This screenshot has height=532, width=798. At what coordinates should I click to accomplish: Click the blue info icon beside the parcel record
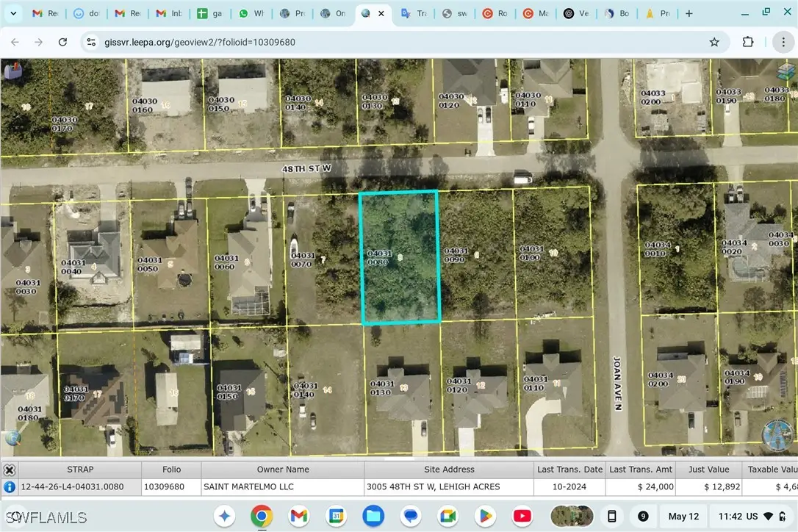point(10,486)
